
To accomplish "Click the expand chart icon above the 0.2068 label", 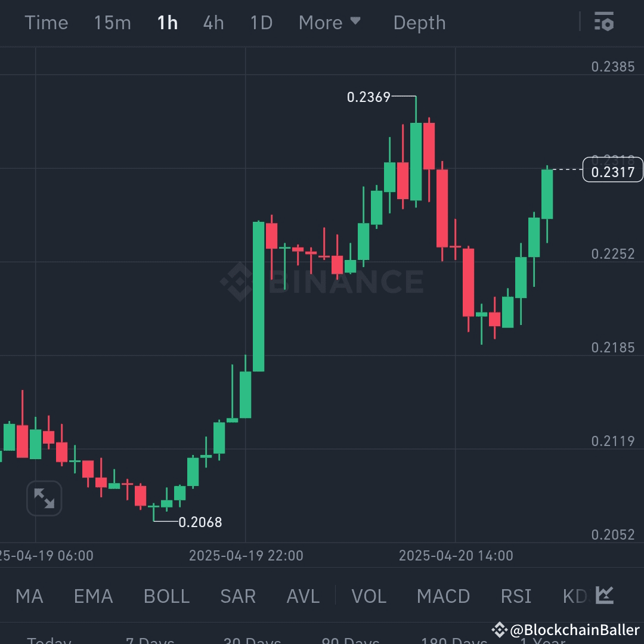I will click(44, 498).
